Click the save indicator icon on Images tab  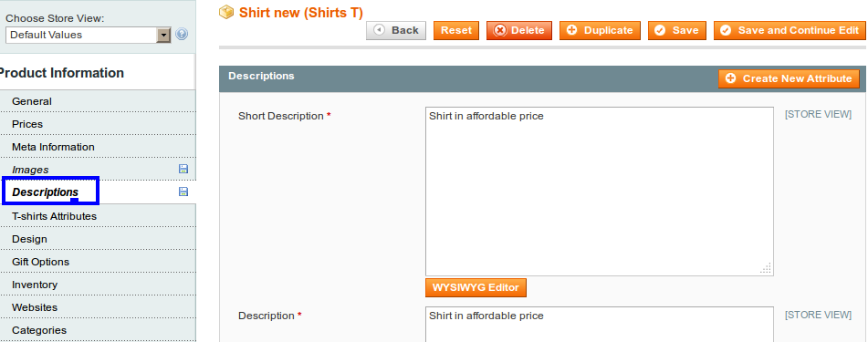coord(183,169)
